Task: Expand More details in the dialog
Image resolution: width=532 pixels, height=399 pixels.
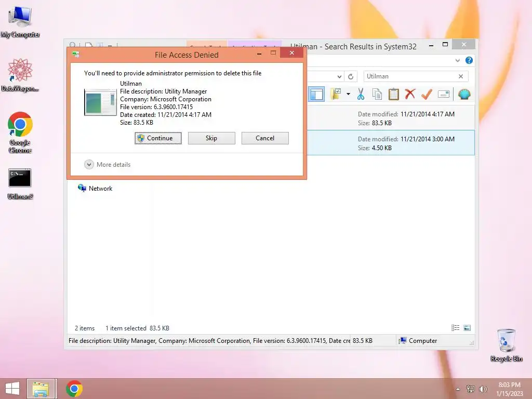Action: click(108, 165)
